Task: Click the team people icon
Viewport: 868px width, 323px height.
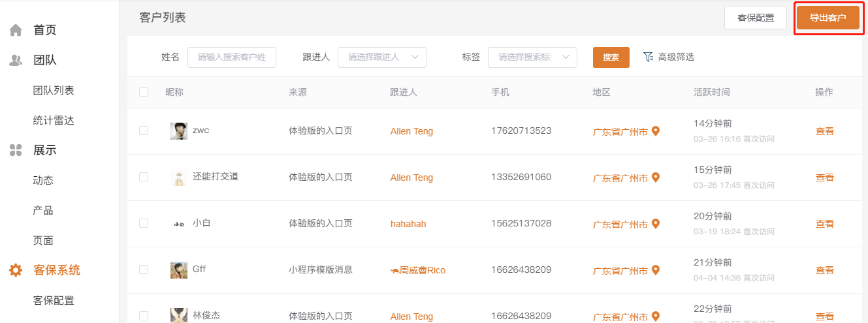Action: click(x=16, y=60)
